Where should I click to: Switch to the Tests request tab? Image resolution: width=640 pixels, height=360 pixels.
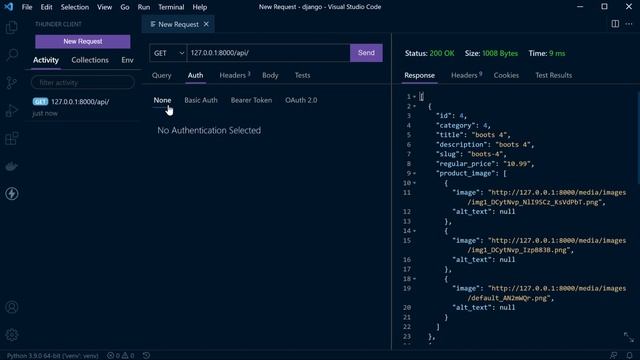pos(302,76)
